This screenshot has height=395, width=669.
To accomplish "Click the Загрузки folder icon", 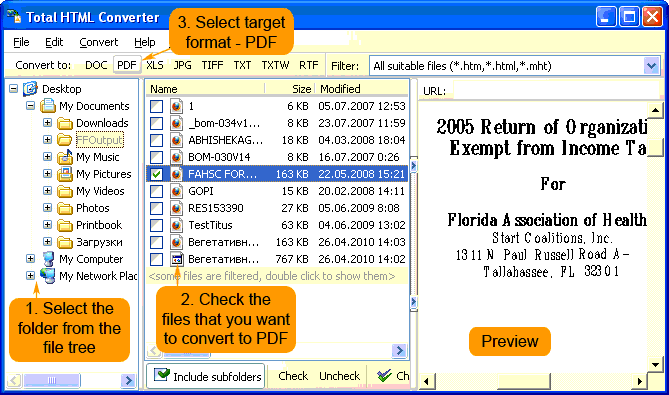I will [x=64, y=242].
